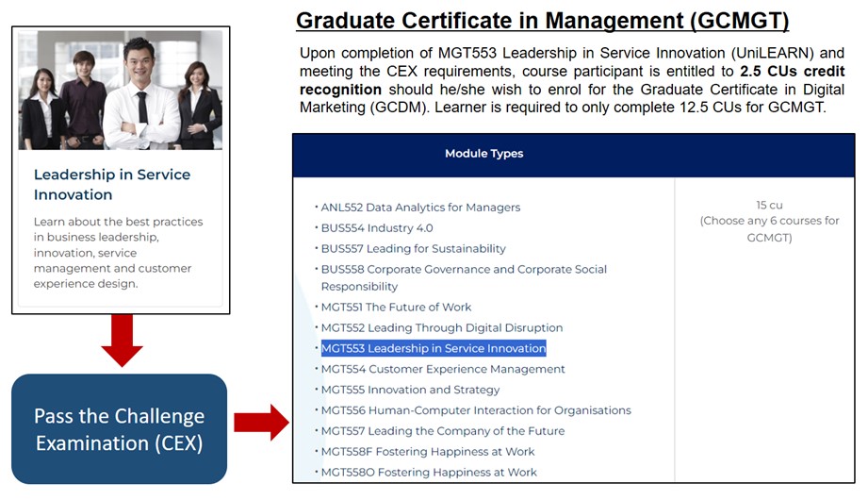868x500 pixels.
Task: Click BUS558 Corporate Governance module entry
Action: coord(464,270)
